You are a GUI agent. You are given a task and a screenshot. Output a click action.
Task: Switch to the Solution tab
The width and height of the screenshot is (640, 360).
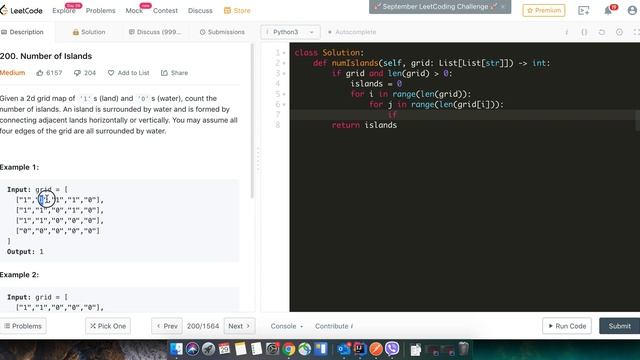point(89,32)
